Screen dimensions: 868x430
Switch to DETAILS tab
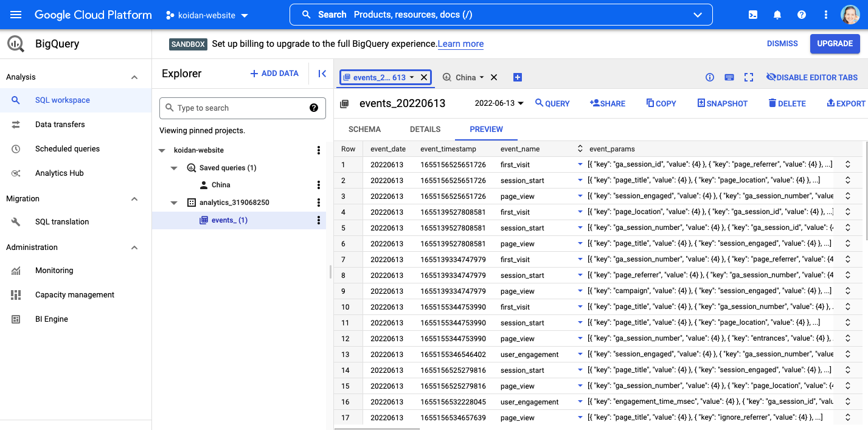pos(425,130)
